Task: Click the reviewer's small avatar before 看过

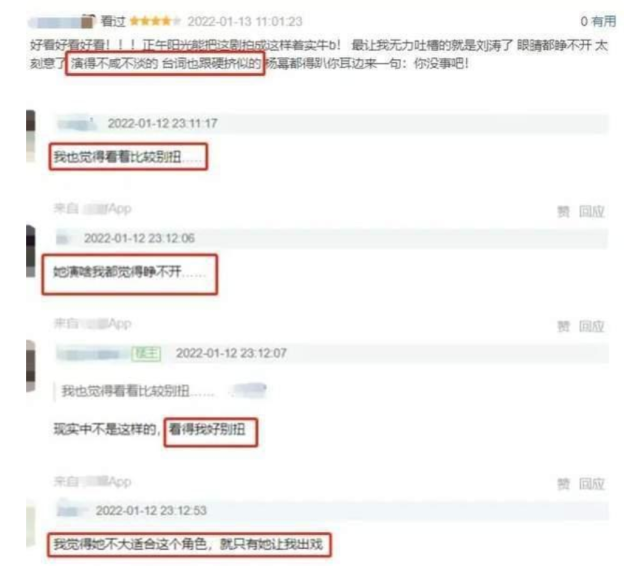Action: (x=87, y=21)
